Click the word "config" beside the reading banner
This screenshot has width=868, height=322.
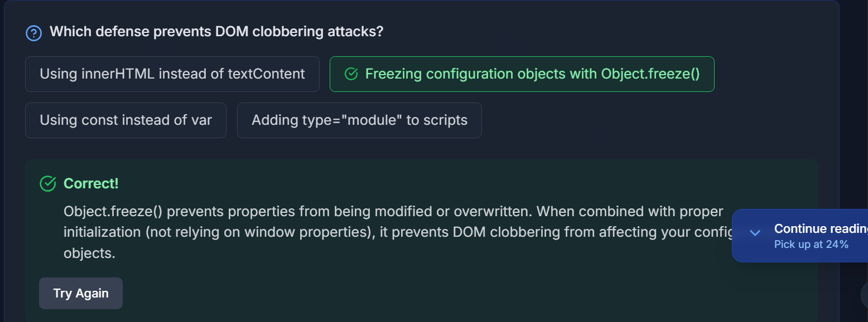point(716,232)
